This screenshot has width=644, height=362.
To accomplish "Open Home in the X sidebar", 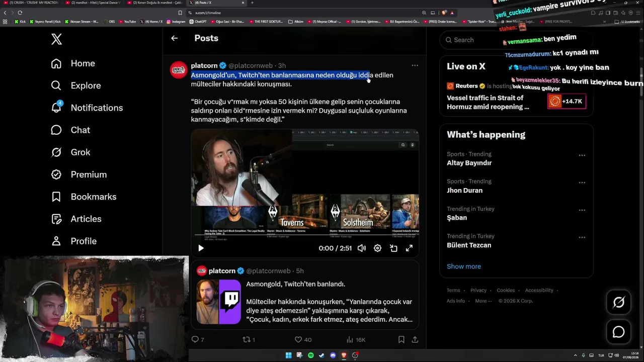I will tap(73, 63).
